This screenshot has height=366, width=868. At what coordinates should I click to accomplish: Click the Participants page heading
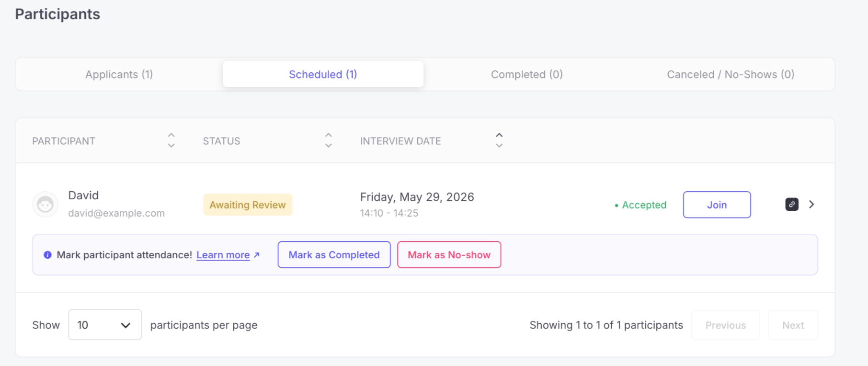[x=57, y=14]
